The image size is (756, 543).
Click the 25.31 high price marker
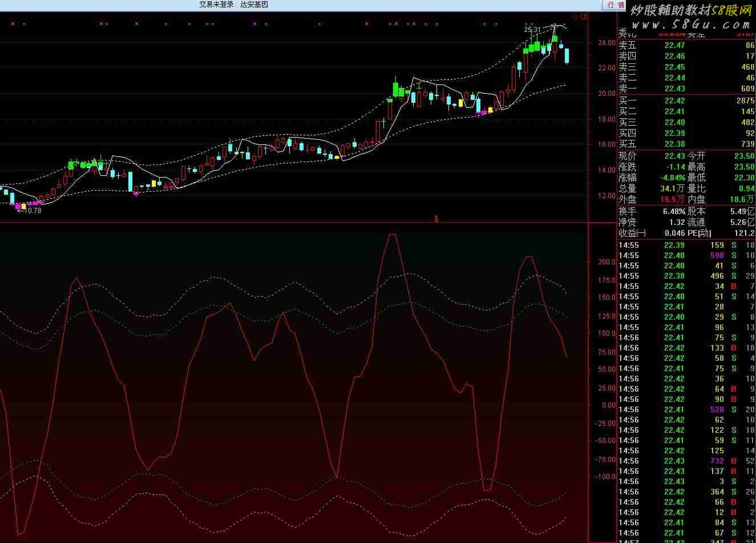(532, 29)
